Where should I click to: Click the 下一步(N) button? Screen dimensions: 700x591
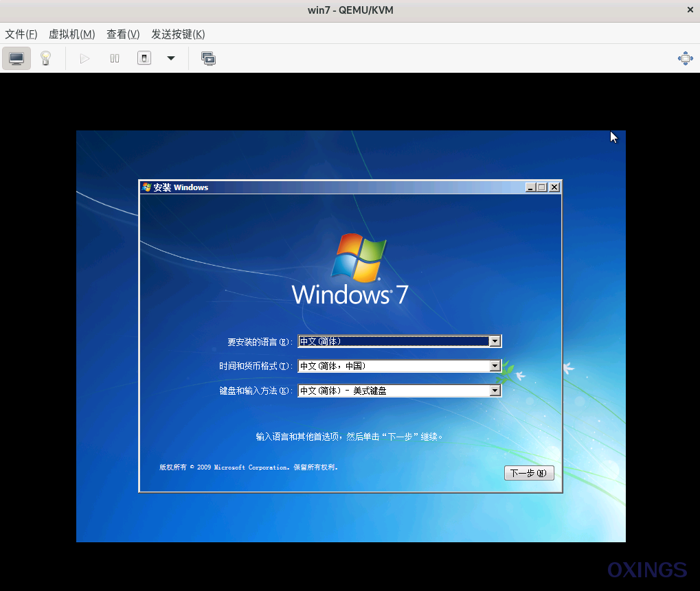529,473
